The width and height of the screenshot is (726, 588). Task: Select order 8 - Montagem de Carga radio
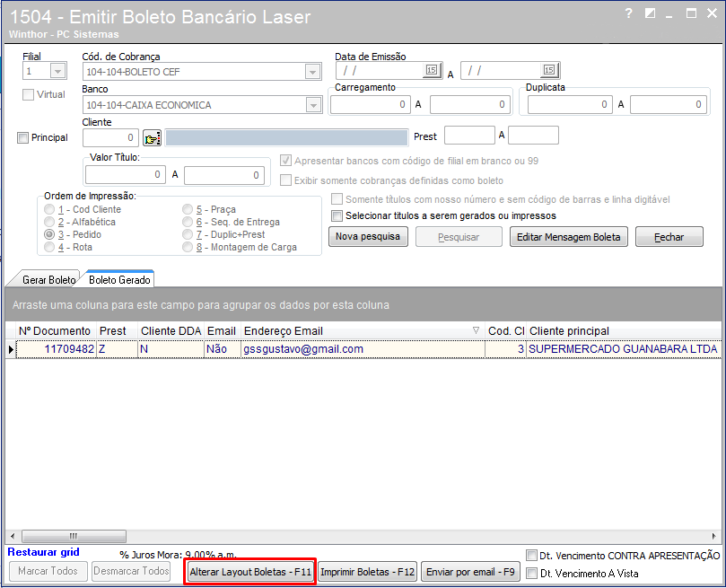(x=188, y=247)
